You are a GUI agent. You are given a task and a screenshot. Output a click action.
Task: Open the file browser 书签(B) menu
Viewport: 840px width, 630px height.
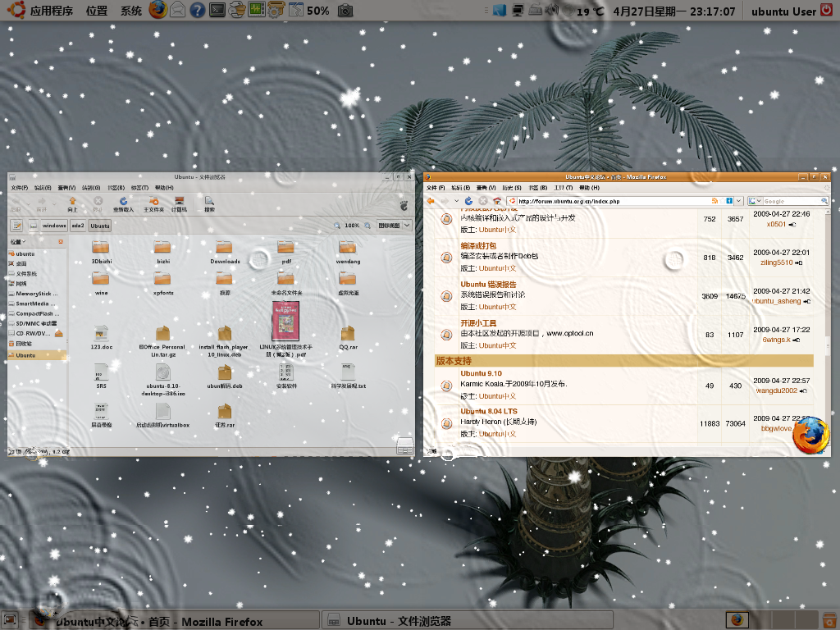point(116,188)
